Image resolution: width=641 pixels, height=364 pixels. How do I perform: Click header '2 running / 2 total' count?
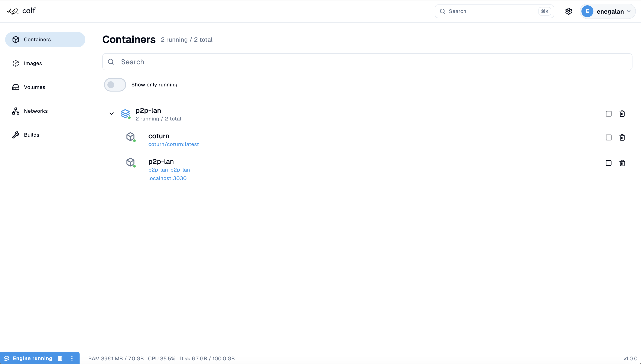click(187, 40)
